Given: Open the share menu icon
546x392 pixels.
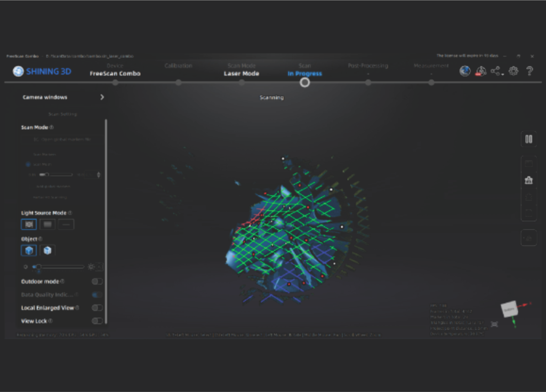Looking at the screenshot, I should tap(495, 71).
